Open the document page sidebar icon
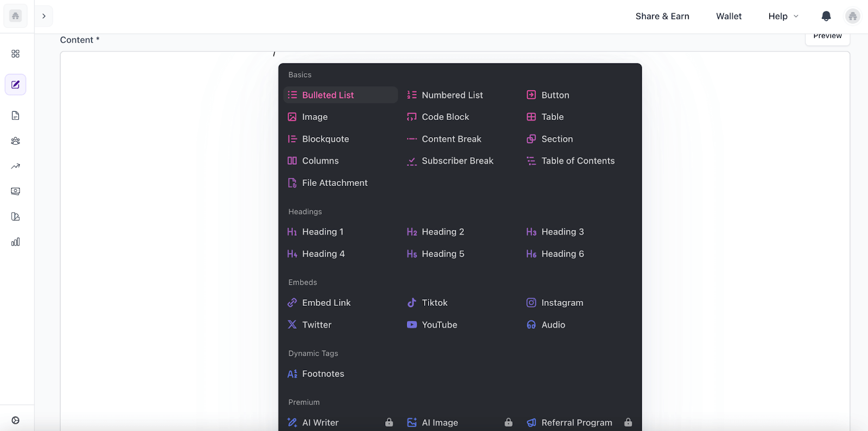 [15, 115]
